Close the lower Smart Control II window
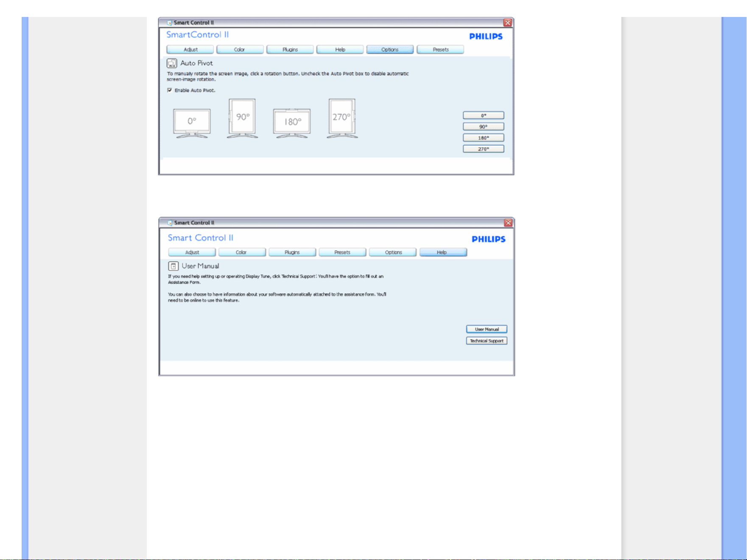The width and height of the screenshot is (747, 560). (508, 223)
